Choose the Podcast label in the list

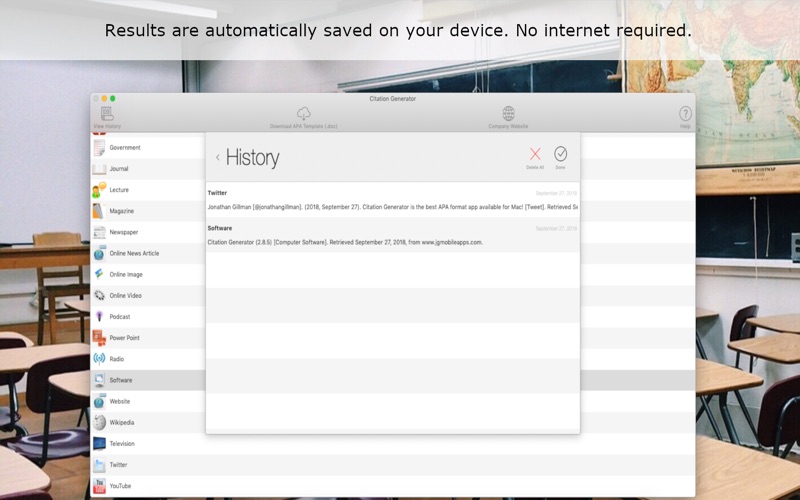pos(120,317)
